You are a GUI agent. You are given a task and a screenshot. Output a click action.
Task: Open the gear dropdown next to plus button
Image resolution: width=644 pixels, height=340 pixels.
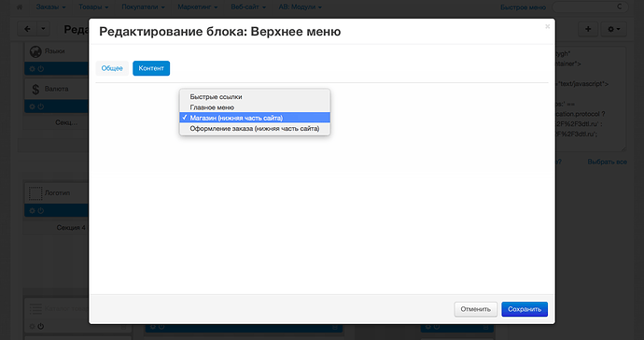point(613,29)
